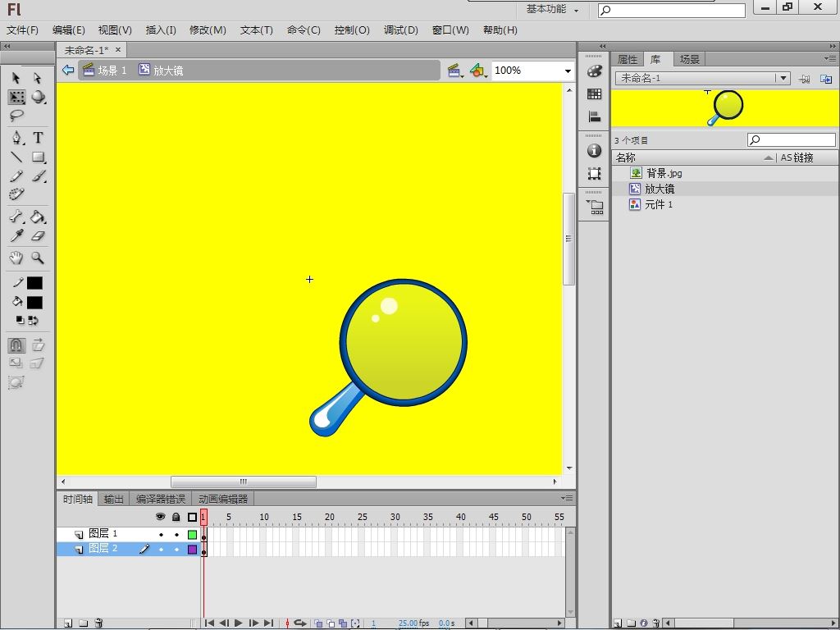The height and width of the screenshot is (630, 840).
Task: Click the library search field
Action: [x=792, y=140]
